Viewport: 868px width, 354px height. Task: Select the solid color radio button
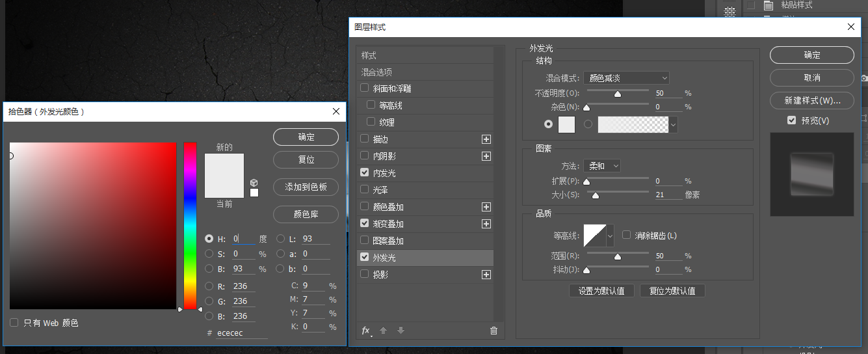[549, 124]
